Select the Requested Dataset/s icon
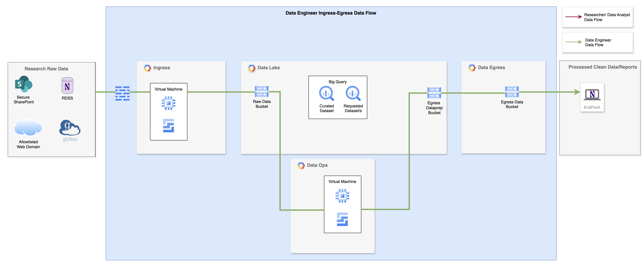This screenshot has height=265, width=644. click(x=353, y=93)
